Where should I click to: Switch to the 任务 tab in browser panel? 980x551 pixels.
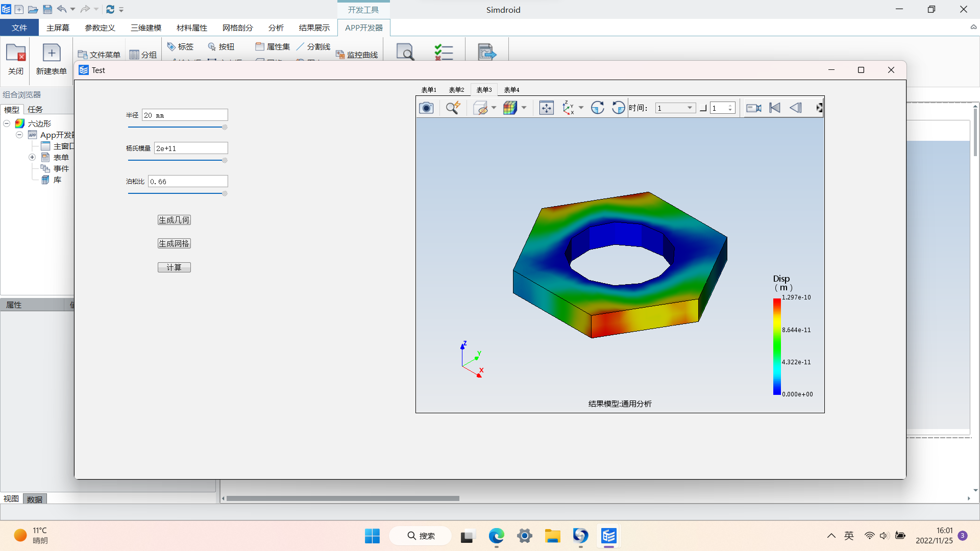(x=35, y=109)
